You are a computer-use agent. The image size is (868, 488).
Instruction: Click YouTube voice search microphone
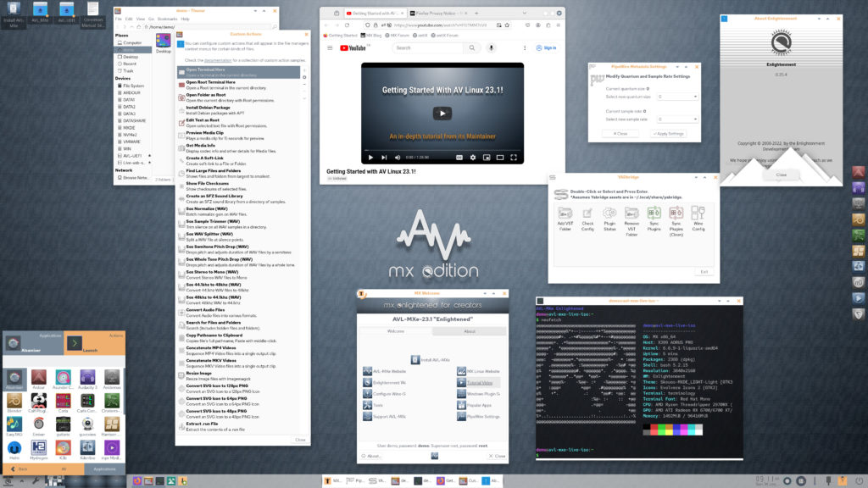click(491, 48)
